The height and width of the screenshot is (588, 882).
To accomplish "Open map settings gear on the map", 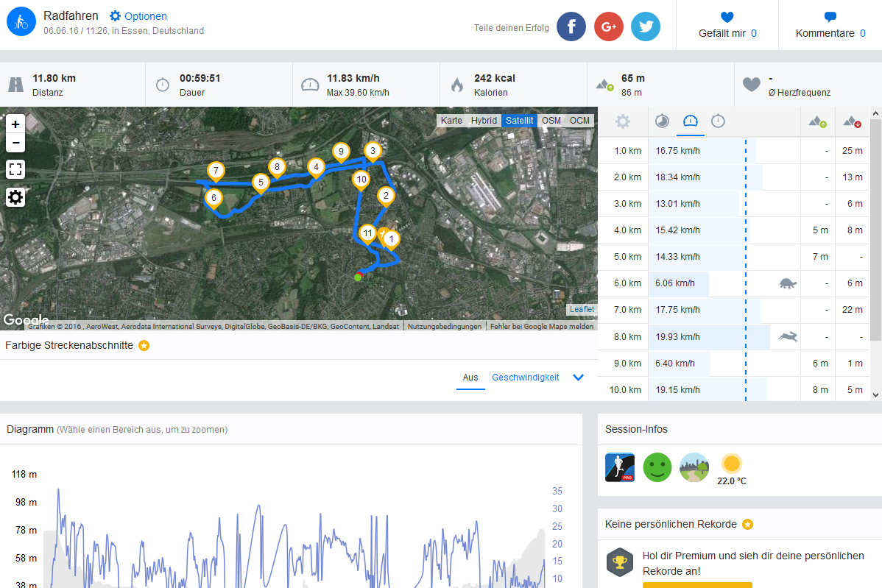I will tap(15, 197).
